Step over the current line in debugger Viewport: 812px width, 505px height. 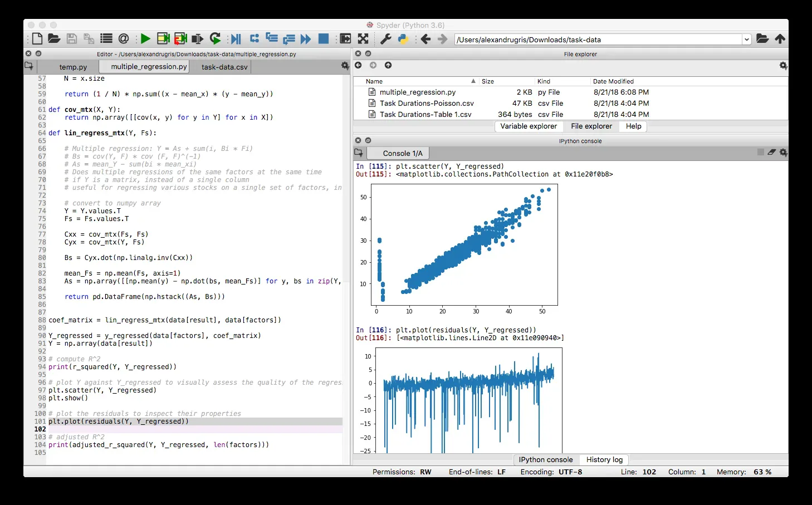click(x=255, y=38)
